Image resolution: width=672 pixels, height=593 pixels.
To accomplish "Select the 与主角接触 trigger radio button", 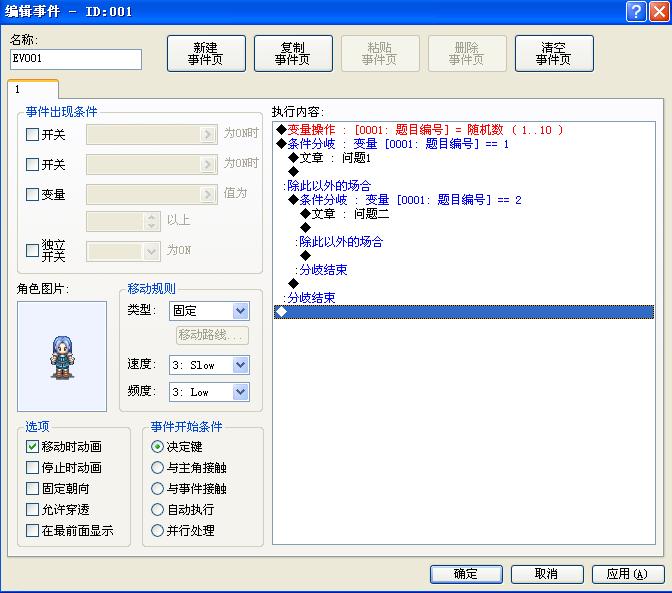I will 157,467.
